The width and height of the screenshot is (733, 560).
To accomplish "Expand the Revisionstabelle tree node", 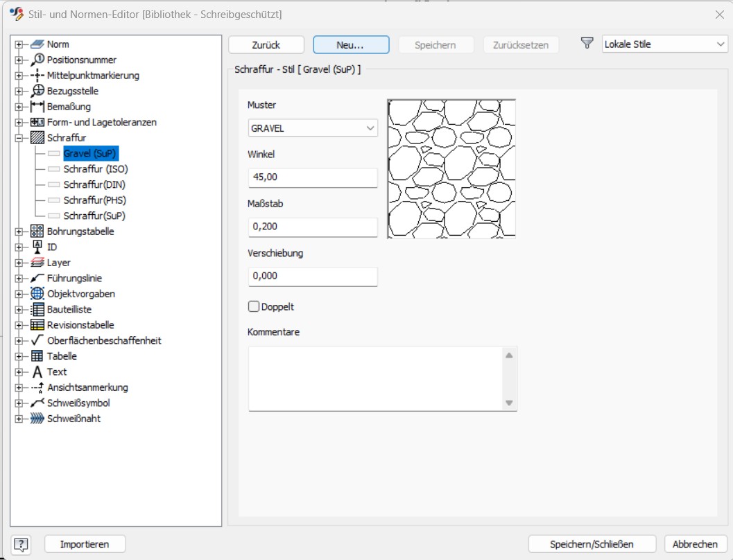I will tap(19, 325).
